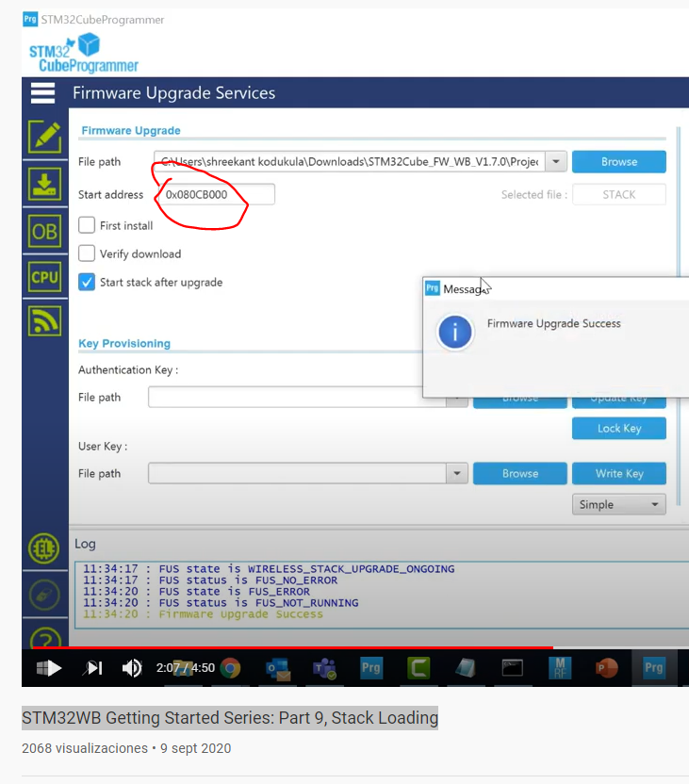This screenshot has width=689, height=784.
Task: Uncheck Start stack after upgrade
Action: point(87,282)
